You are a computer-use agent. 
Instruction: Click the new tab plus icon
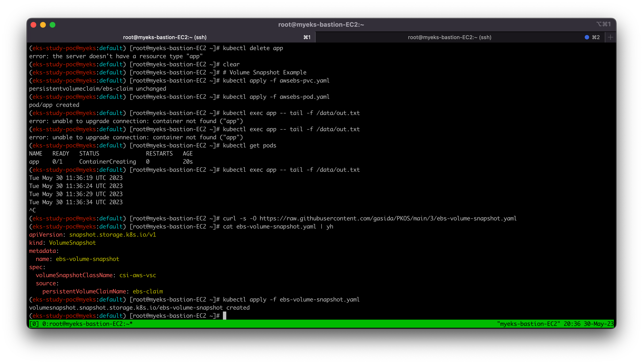[x=610, y=37]
